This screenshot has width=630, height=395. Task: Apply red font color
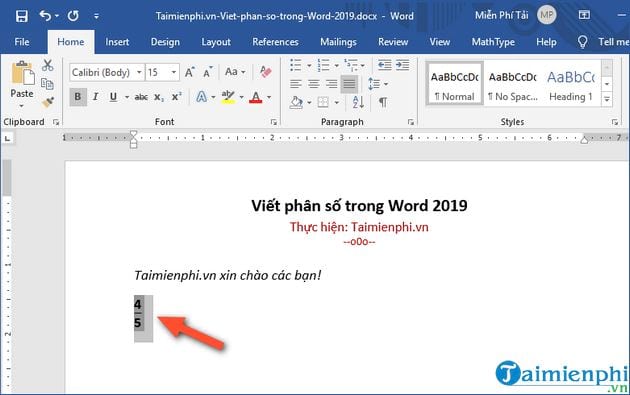pos(256,97)
